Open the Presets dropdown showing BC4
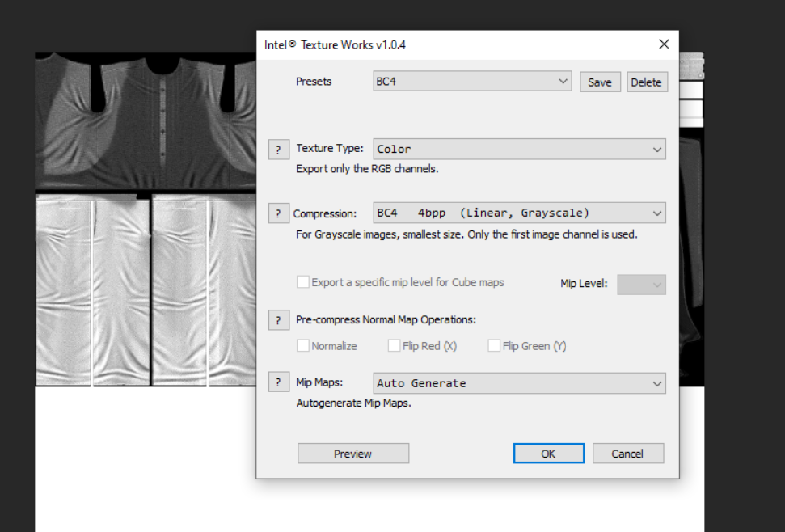 471,81
